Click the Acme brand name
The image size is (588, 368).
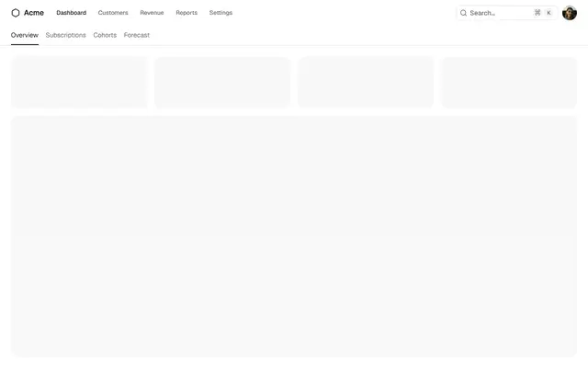point(34,13)
